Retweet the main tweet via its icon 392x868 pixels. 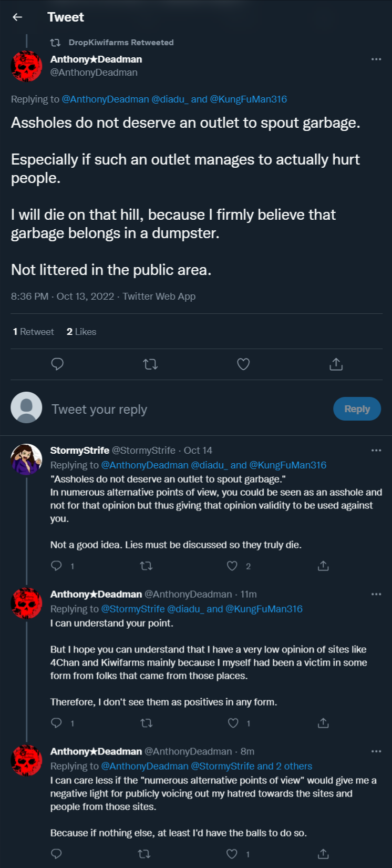coord(150,364)
